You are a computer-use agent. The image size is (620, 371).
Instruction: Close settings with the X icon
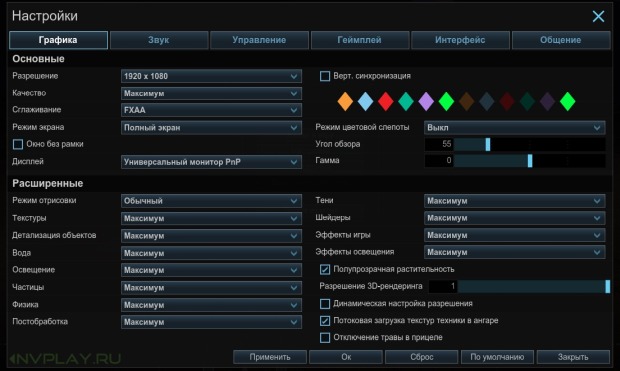598,16
